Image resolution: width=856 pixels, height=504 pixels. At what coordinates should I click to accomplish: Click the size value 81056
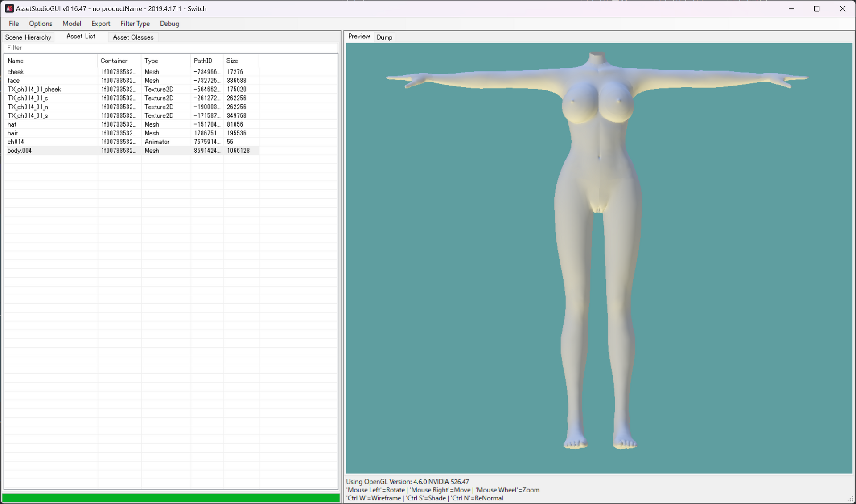click(235, 124)
